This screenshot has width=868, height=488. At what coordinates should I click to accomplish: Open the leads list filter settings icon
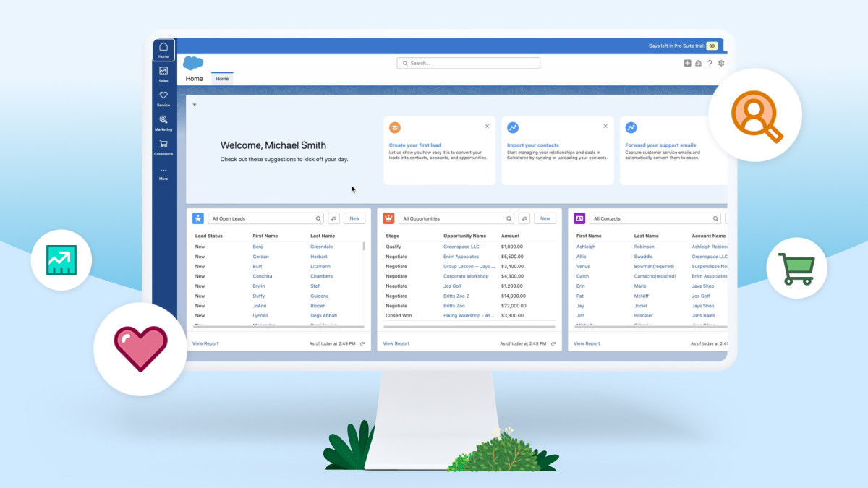click(x=334, y=218)
